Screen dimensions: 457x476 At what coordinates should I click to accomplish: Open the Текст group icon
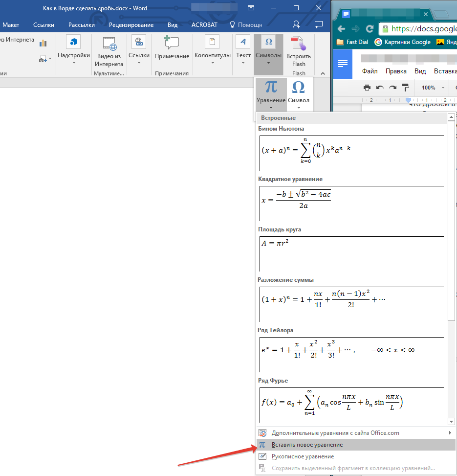click(x=243, y=42)
